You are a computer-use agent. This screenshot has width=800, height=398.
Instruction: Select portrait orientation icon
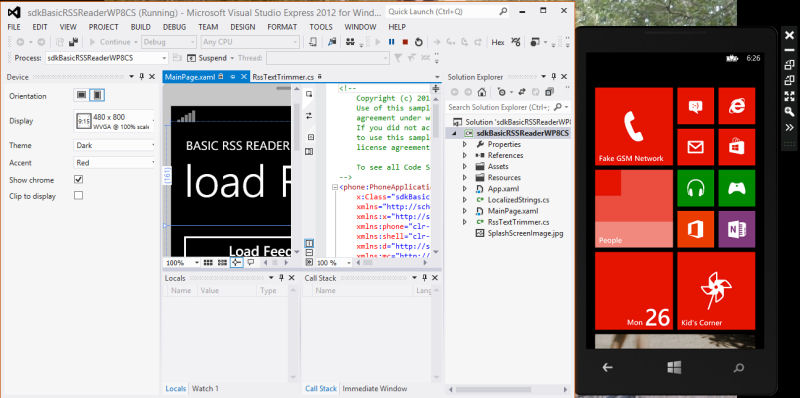click(x=97, y=95)
